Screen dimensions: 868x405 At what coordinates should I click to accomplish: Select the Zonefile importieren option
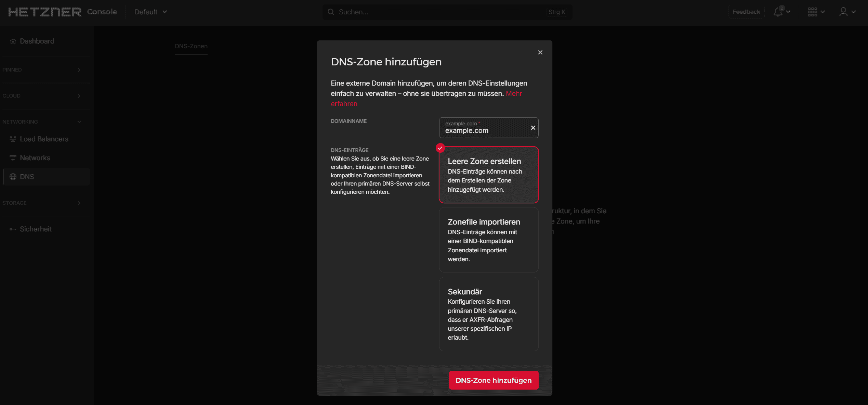489,240
